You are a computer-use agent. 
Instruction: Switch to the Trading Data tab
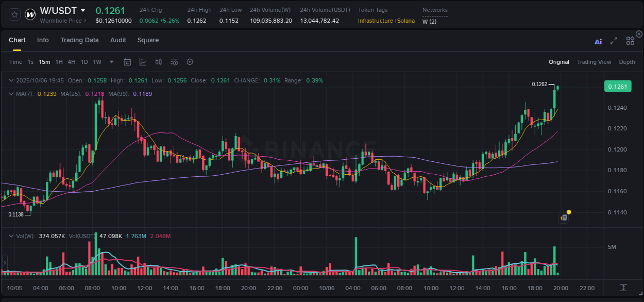coord(79,40)
